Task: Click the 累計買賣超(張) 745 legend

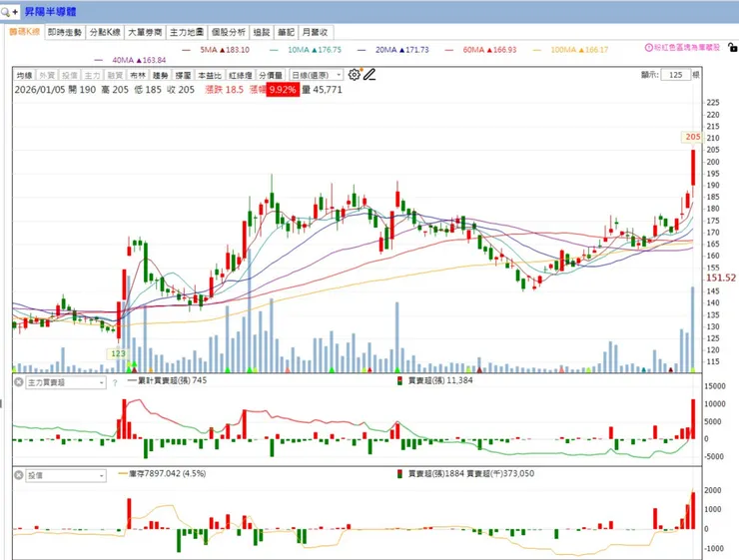Action: coord(168,380)
